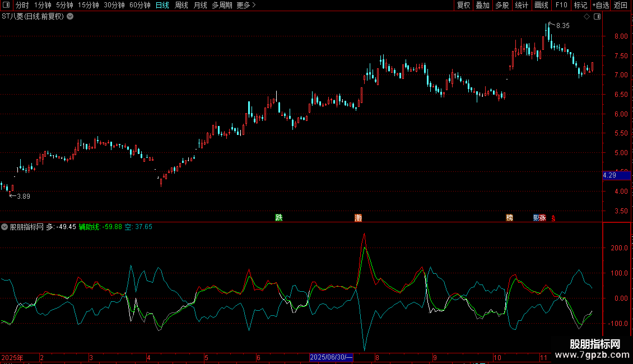Click the blue 财 event marker
The width and height of the screenshot is (633, 364).
pyautogui.click(x=536, y=218)
